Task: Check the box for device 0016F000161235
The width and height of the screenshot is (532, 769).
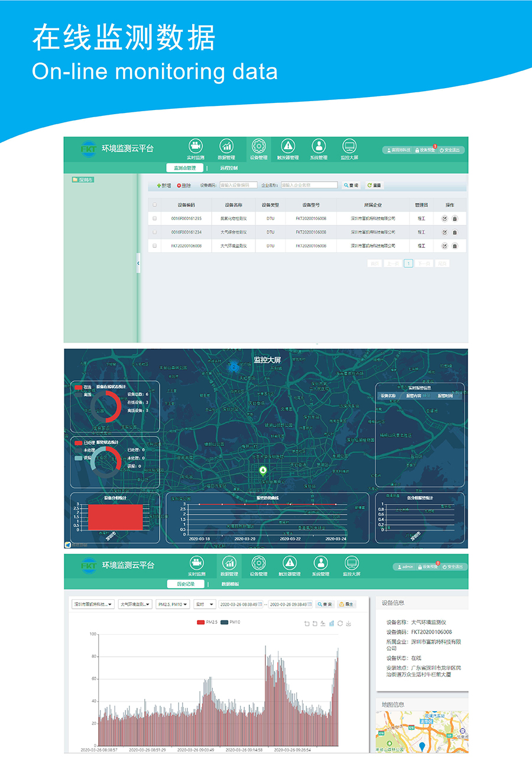Action: (155, 219)
